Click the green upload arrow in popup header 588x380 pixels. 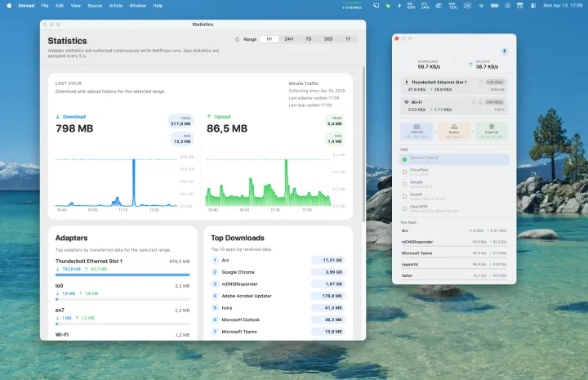click(470, 65)
